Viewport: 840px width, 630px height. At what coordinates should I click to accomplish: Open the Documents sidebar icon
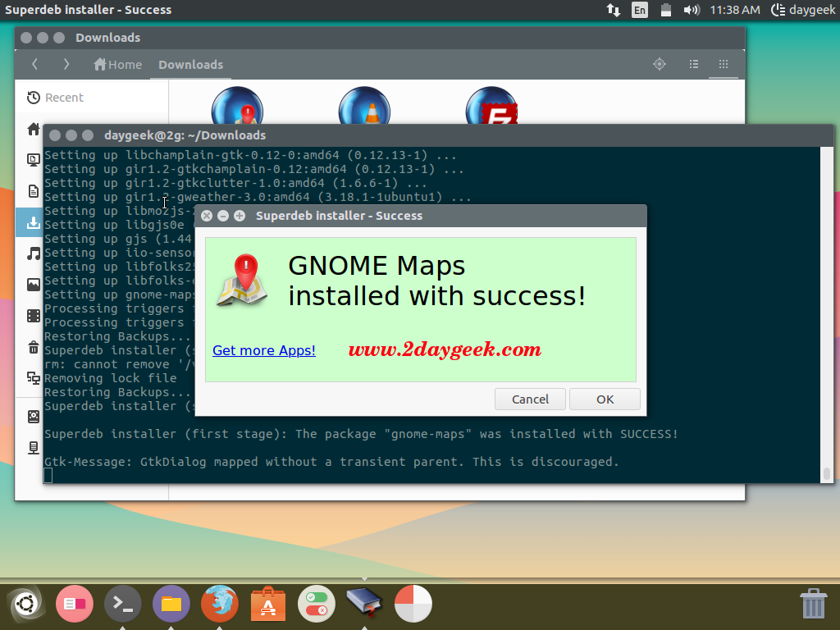coord(33,191)
